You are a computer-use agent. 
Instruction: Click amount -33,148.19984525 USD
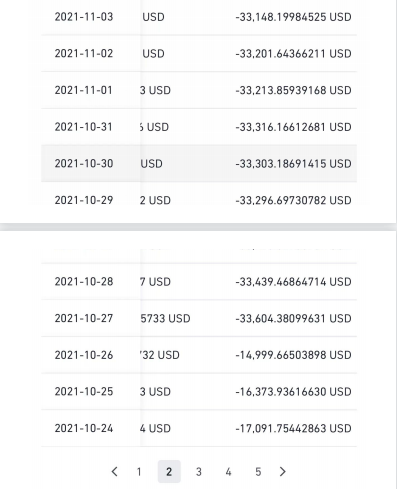(293, 17)
